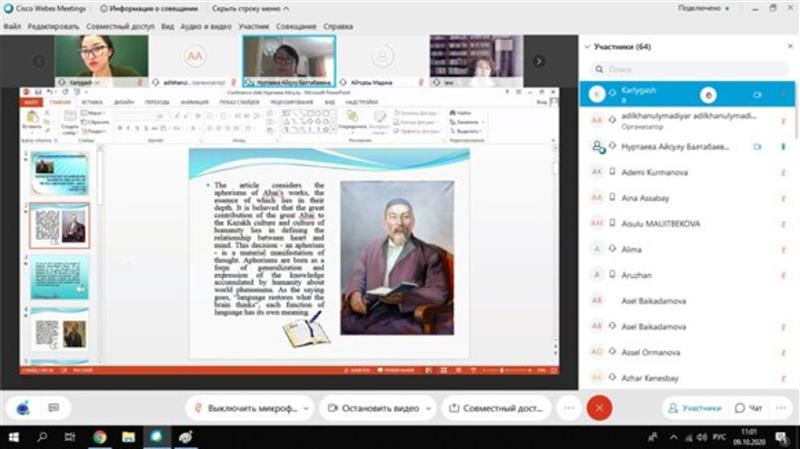The width and height of the screenshot is (800, 449).
Task: Stop video with Остановить видео button
Action: click(377, 408)
